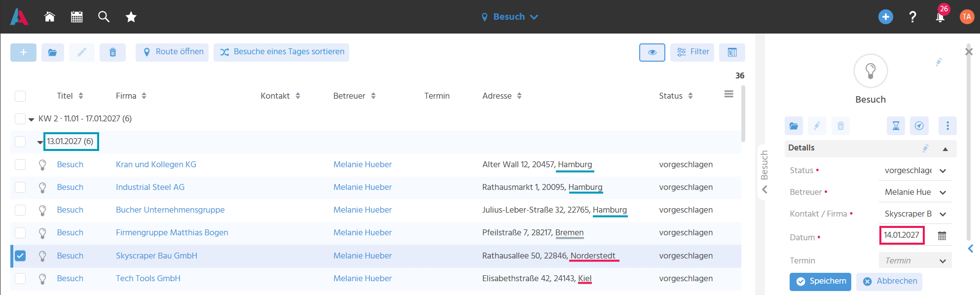Collapse side panel with Besuch tab arrow
The image size is (980, 295).
[764, 189]
